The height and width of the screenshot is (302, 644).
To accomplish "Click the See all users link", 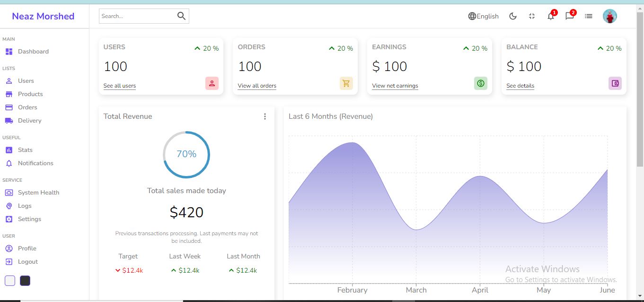I will [120, 86].
